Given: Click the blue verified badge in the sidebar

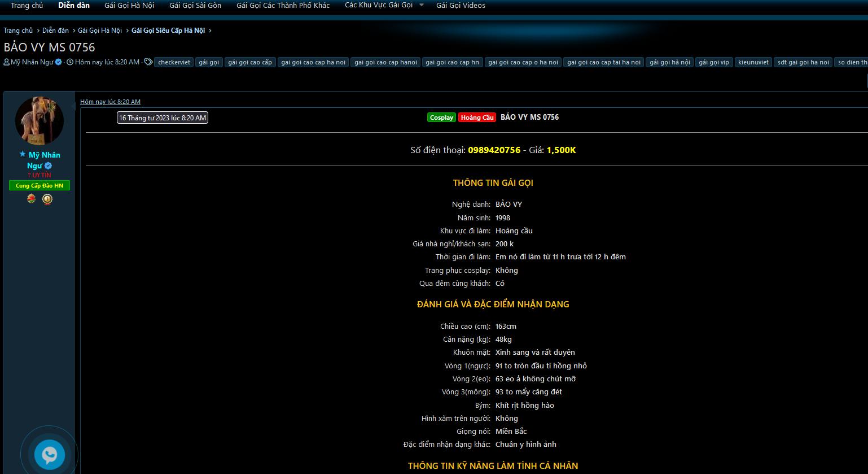Looking at the screenshot, I should tap(49, 166).
